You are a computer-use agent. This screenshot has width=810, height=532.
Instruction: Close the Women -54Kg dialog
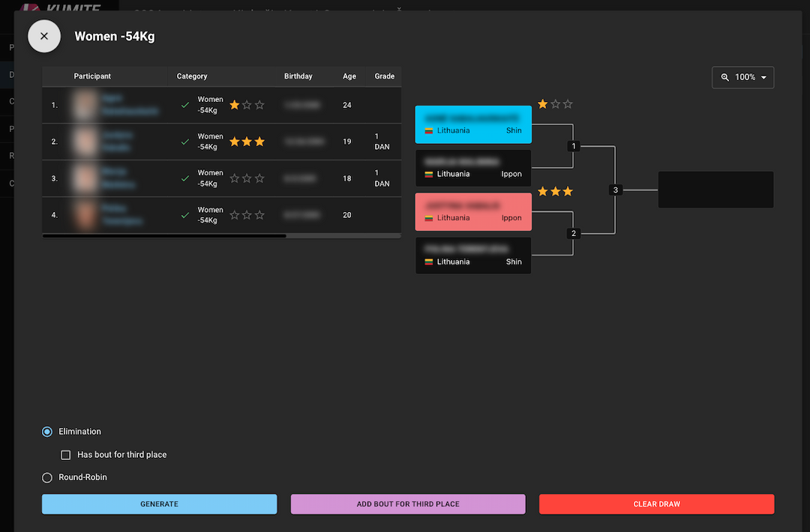pos(44,36)
